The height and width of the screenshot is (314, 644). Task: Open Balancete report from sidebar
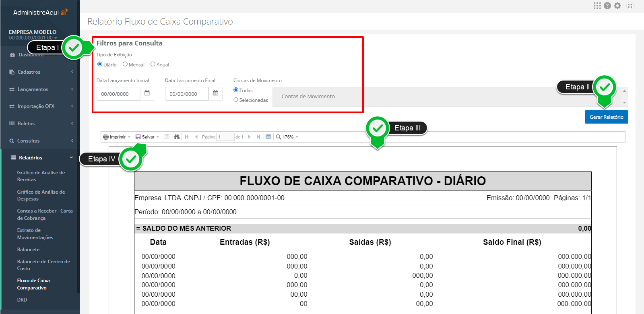pos(28,250)
